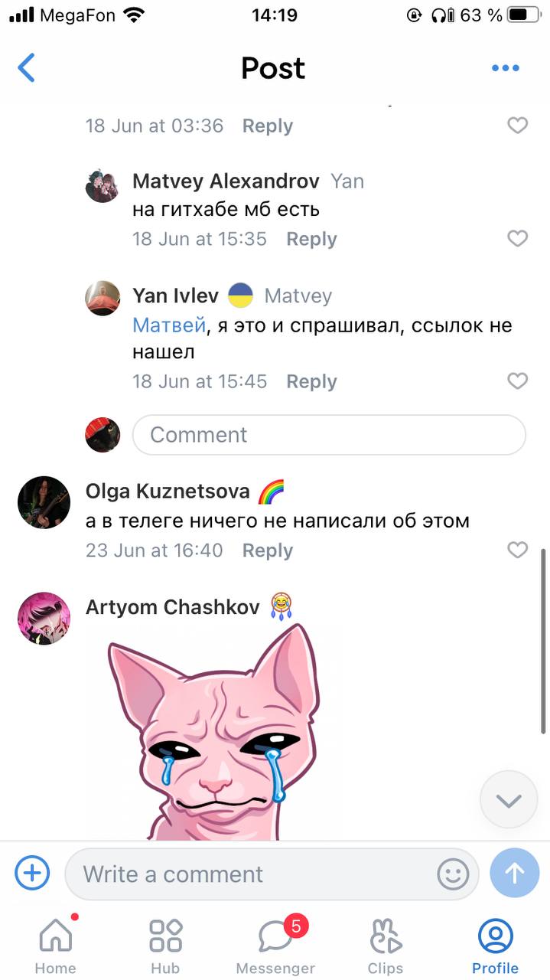Screen dimensions: 550x980
Task: Tap the blue Матвей mention link
Action: 169,325
